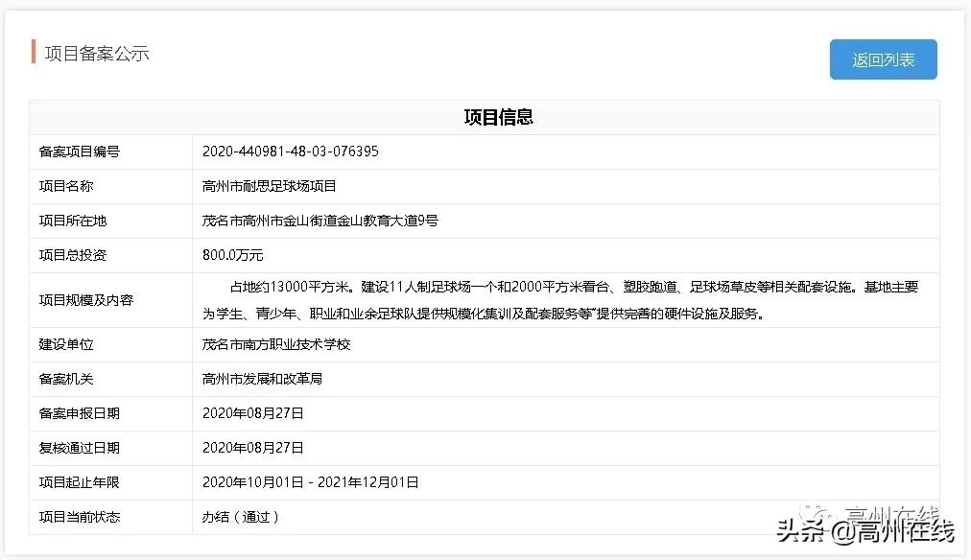
Task: Select the project duration 2020年10月01日 - 2021年12月01日
Action: 310,482
